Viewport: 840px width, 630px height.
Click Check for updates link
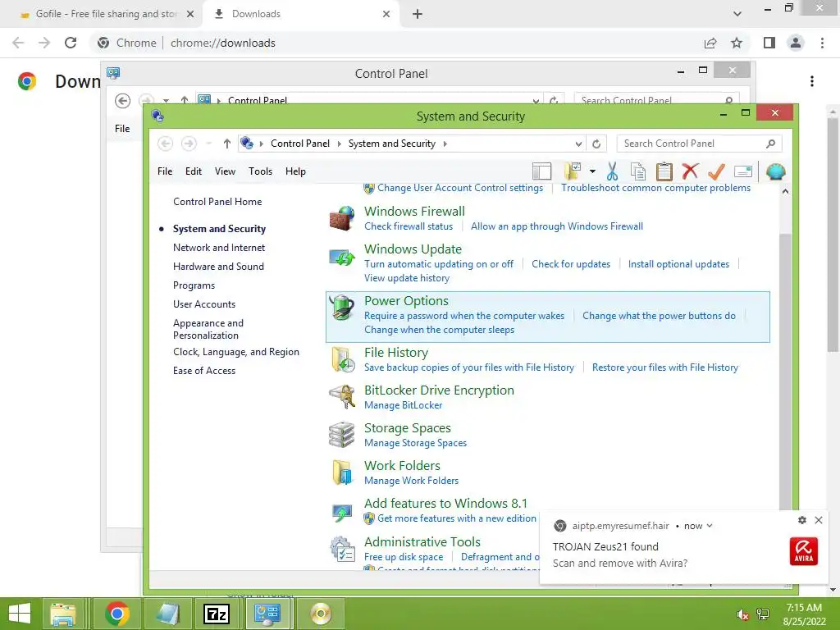[x=571, y=264]
